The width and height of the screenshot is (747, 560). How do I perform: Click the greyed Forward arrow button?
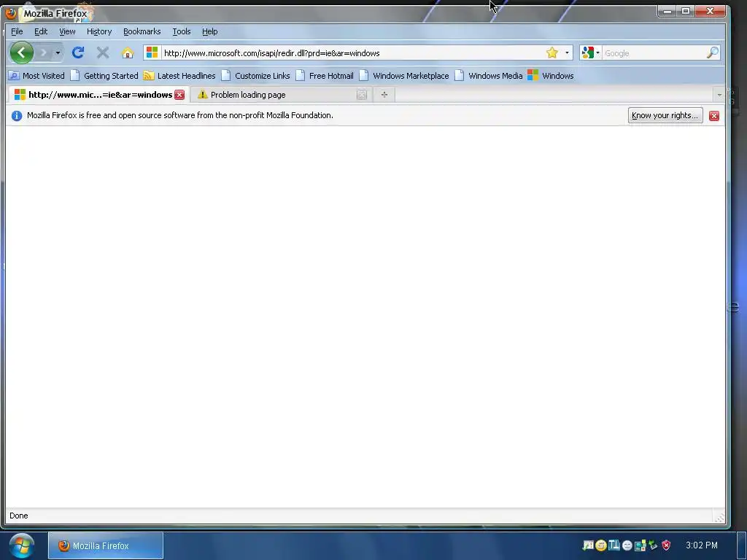[43, 52]
